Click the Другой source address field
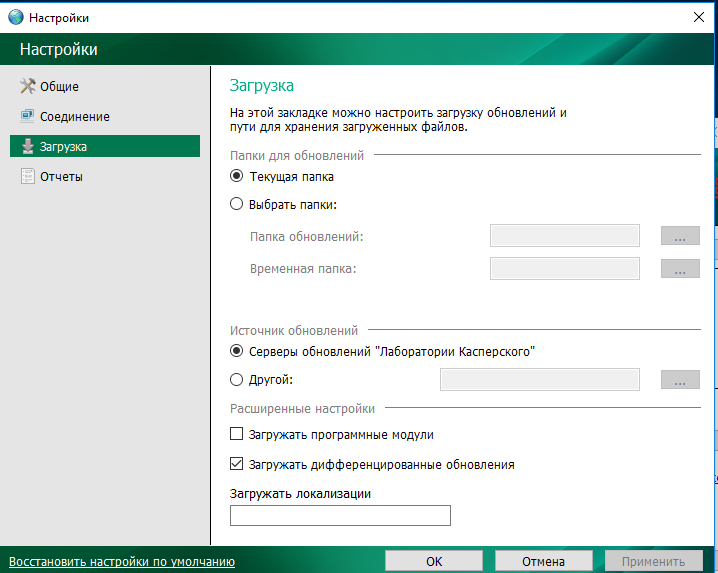Viewport: 718px width, 573px height. point(540,379)
